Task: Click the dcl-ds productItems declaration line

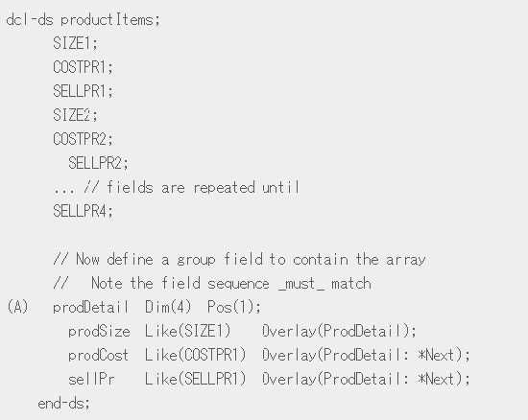Action: tap(83, 19)
